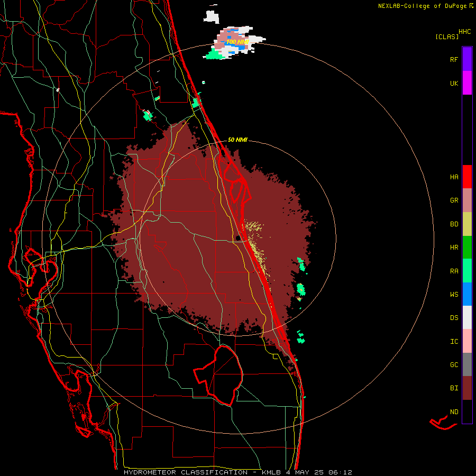Click the KMLB radar site identifier
476x476 pixels.
coord(271,472)
